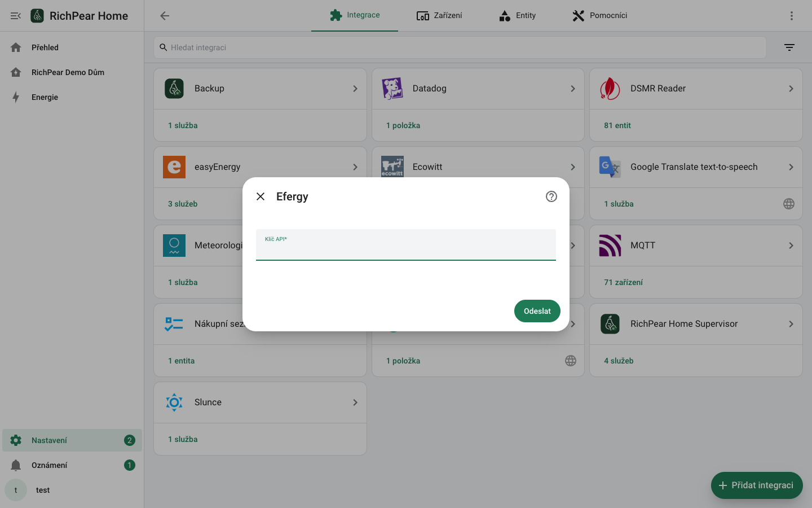Click cloud globe icon on Google Translate card
Screen dimensions: 812x508
click(x=789, y=204)
